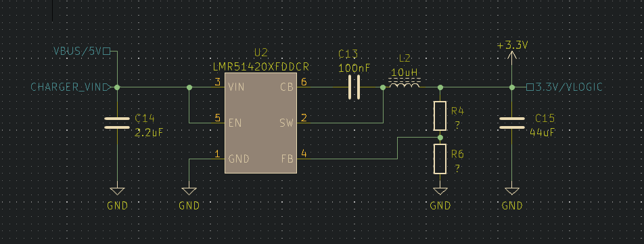Click the GND symbol beneath C15
644x244 pixels.
click(511, 191)
